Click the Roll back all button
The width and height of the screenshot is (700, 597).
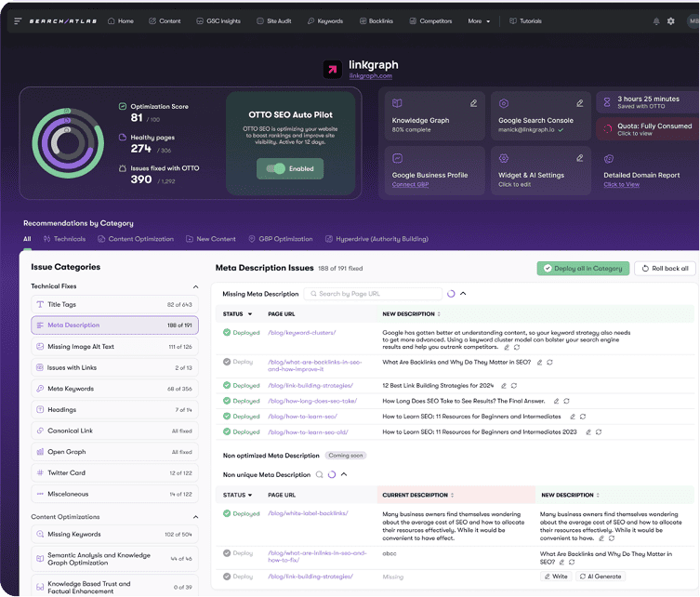(x=664, y=268)
